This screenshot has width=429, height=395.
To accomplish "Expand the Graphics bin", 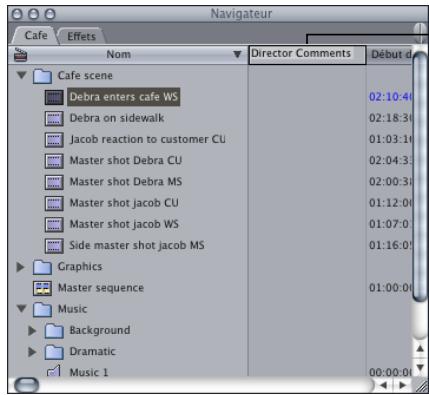I will (x=20, y=267).
